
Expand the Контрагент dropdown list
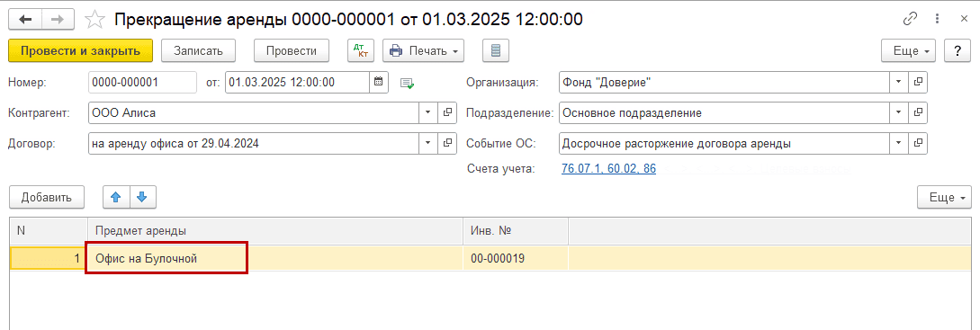point(428,112)
